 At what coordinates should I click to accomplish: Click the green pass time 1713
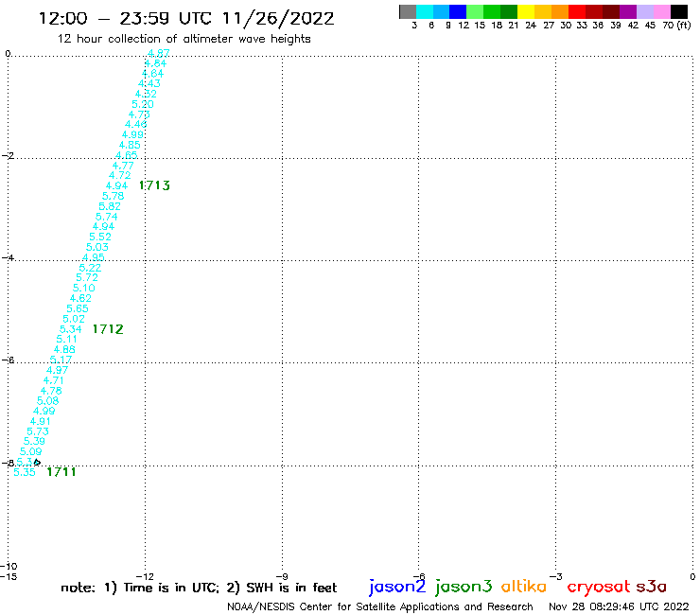(154, 185)
